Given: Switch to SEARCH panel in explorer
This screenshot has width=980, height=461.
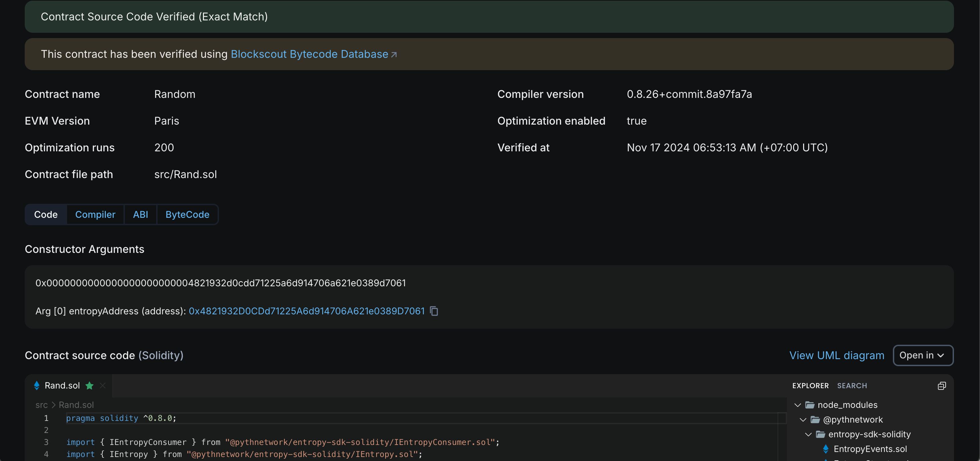Looking at the screenshot, I should point(852,386).
